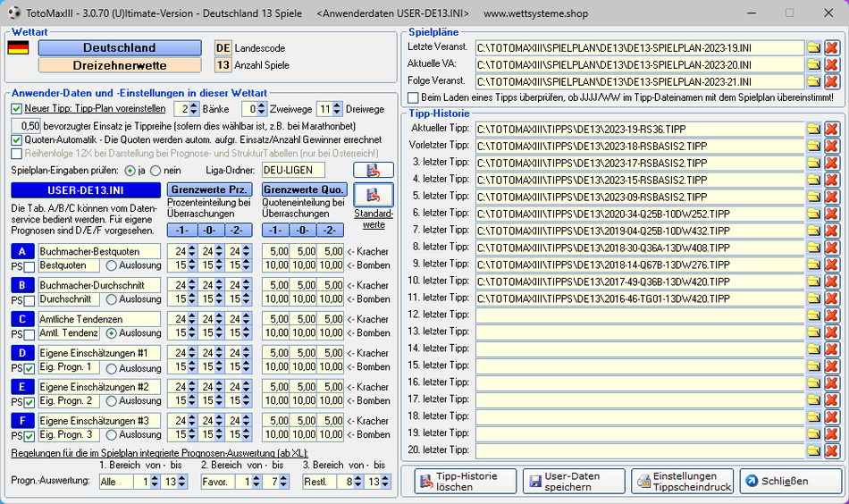Adjust 3. Bereich 'von' spinner at 8
The image size is (849, 504).
click(x=357, y=482)
